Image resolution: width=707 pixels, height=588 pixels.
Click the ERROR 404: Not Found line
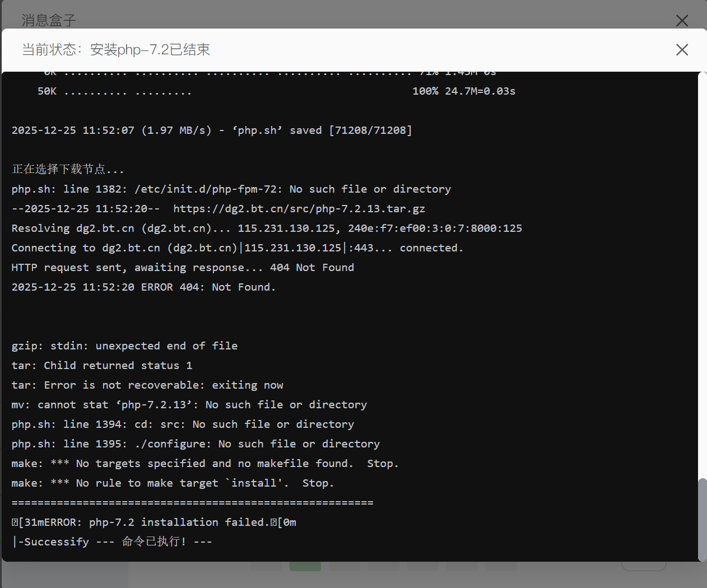143,287
